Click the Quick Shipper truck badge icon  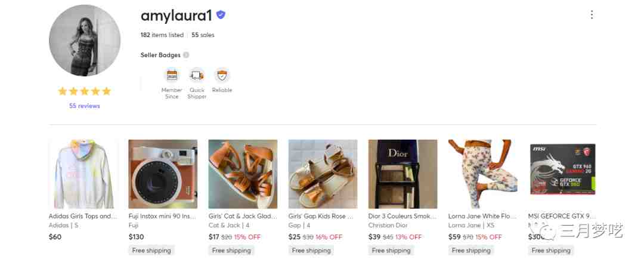click(x=197, y=75)
